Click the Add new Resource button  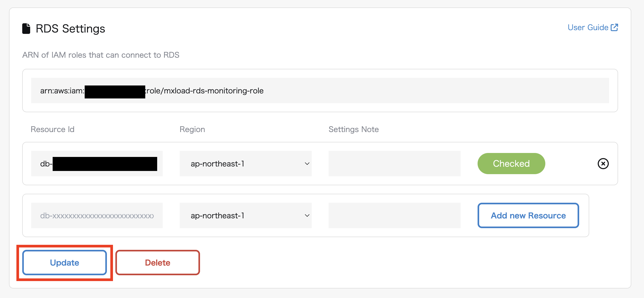coord(528,215)
